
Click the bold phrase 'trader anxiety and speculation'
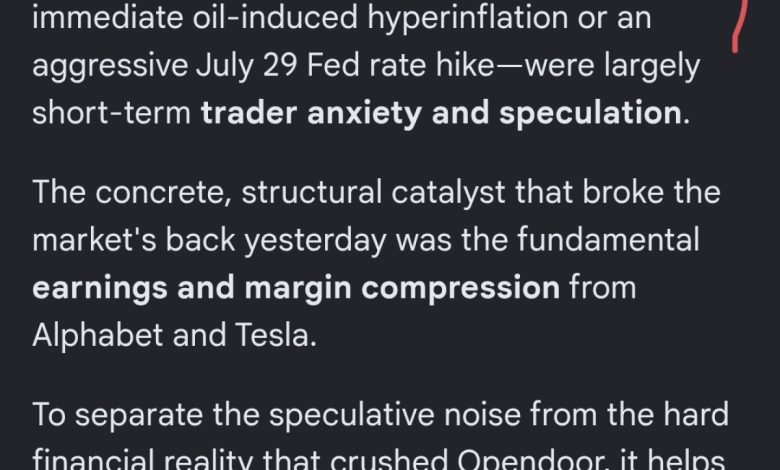coord(441,113)
